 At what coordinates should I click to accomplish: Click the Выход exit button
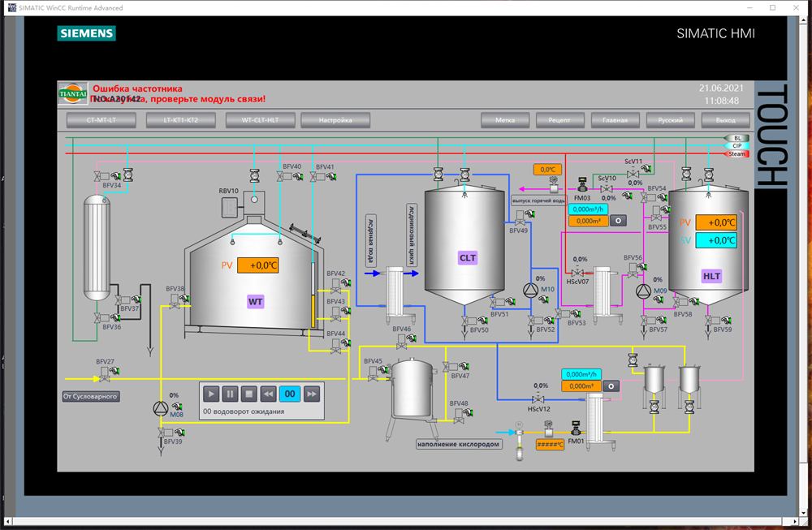[x=725, y=120]
